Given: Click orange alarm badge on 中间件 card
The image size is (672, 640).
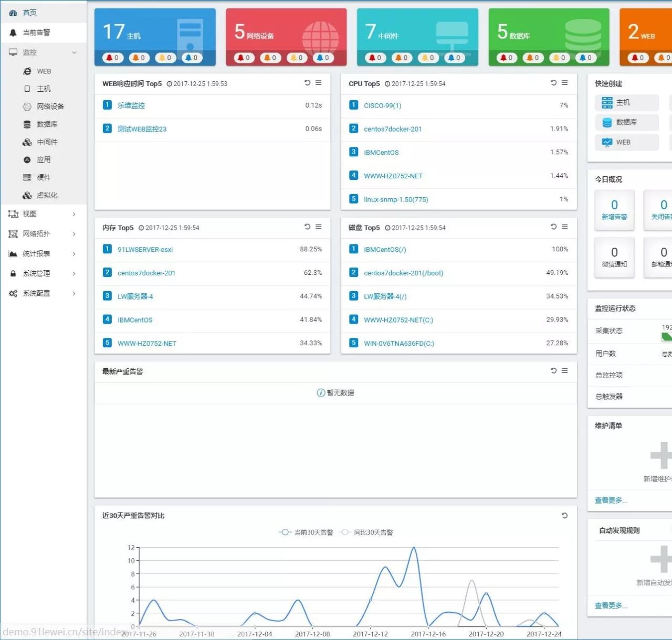Looking at the screenshot, I should [402, 58].
